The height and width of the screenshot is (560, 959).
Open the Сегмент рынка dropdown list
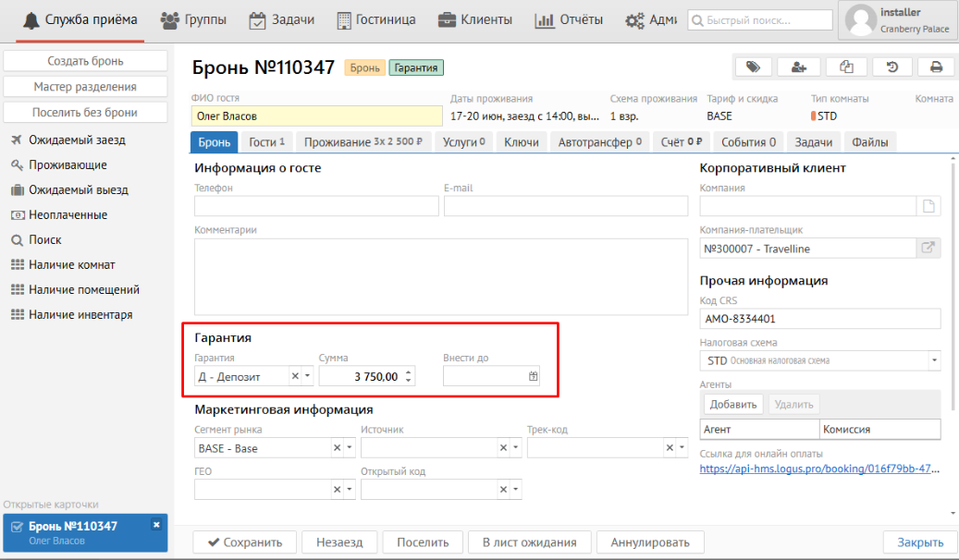(350, 448)
